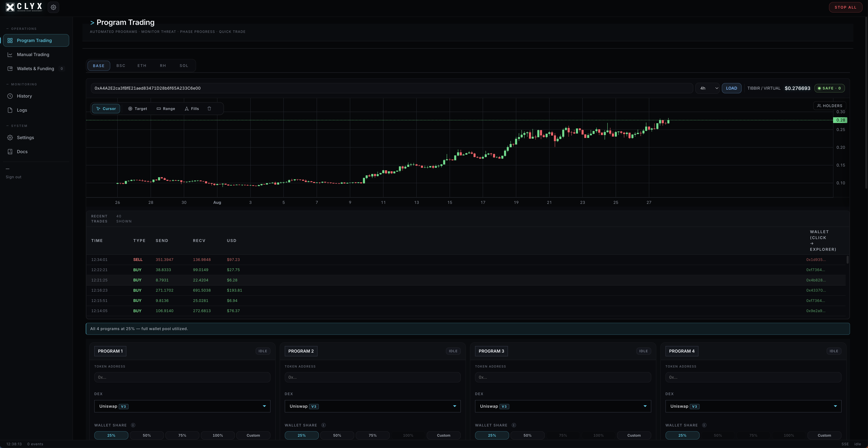Click the Docs book icon

(x=10, y=152)
